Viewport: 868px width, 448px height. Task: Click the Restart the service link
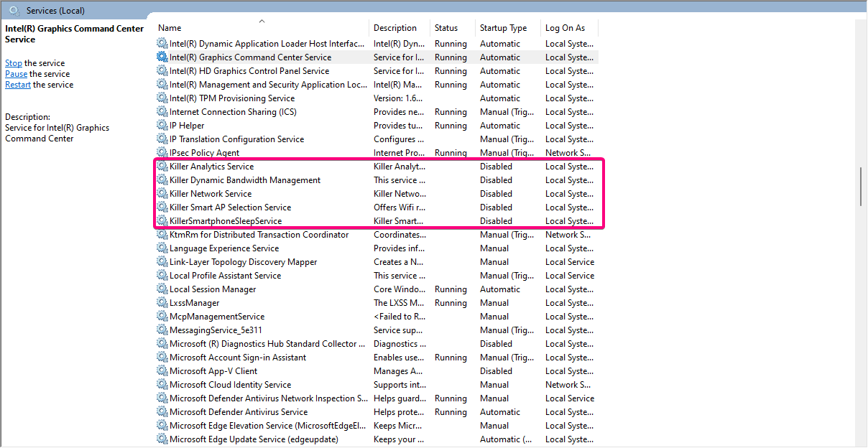pos(18,85)
